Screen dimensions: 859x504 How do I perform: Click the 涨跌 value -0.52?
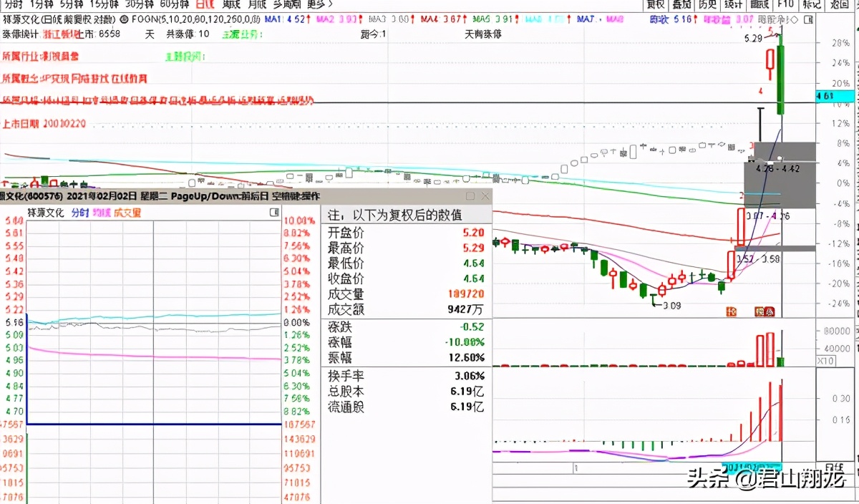click(472, 326)
